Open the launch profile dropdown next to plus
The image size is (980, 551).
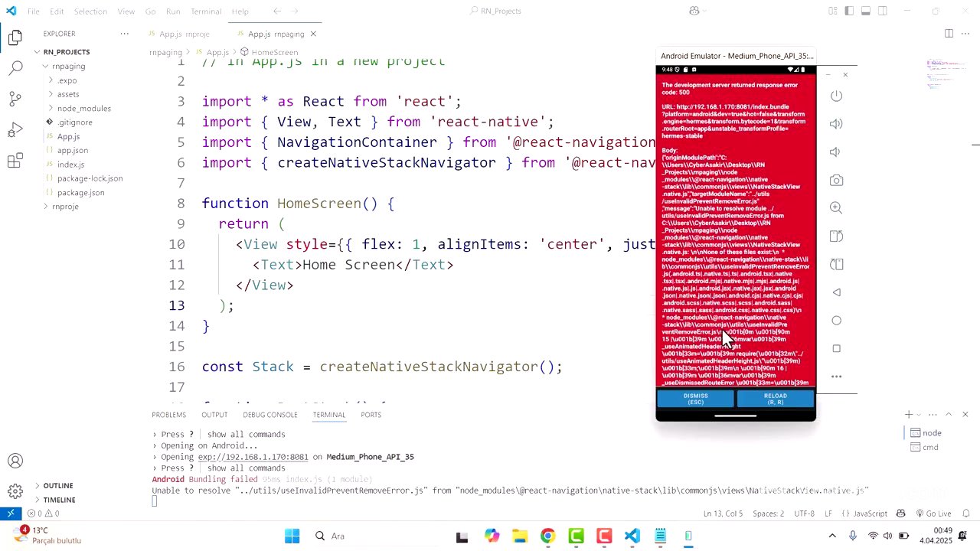(919, 415)
